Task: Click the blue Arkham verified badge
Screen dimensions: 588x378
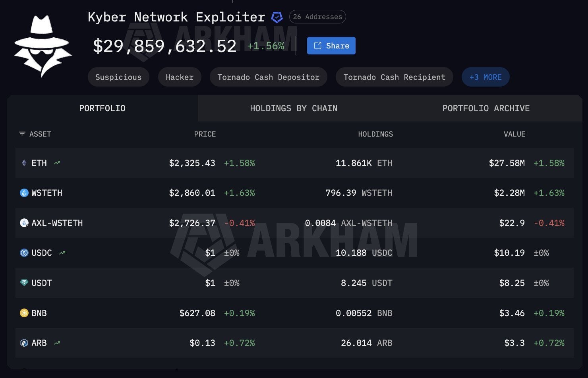Action: (x=277, y=17)
